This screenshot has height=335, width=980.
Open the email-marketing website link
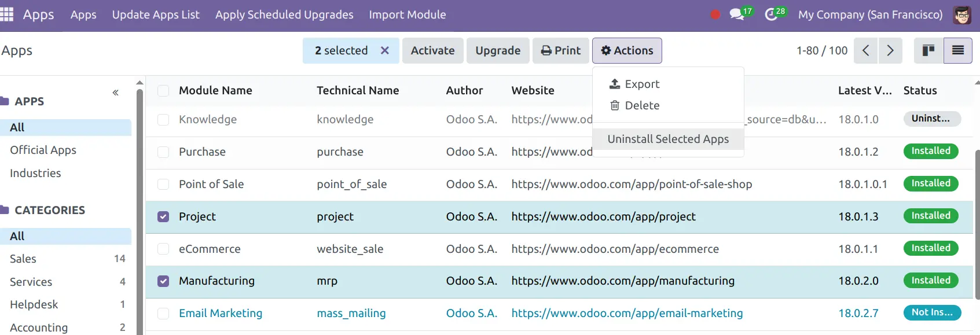coord(627,313)
